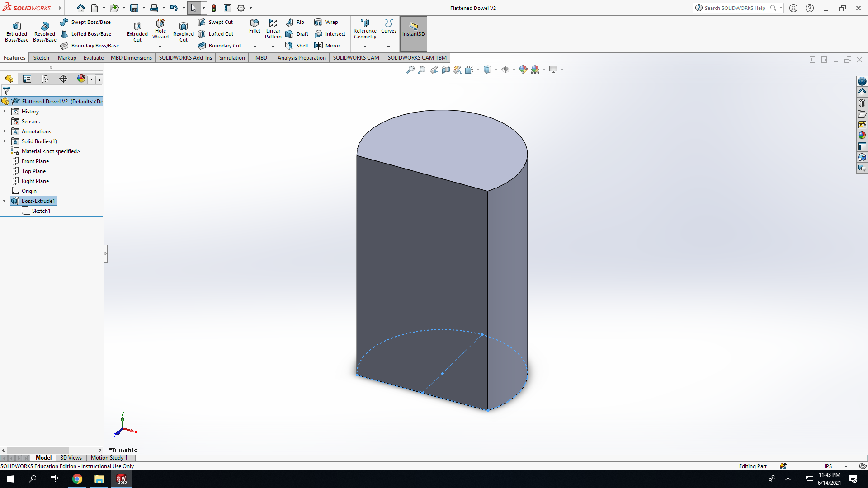Select the Extruded Boss/Base tool
868x488 pixels.
(17, 32)
